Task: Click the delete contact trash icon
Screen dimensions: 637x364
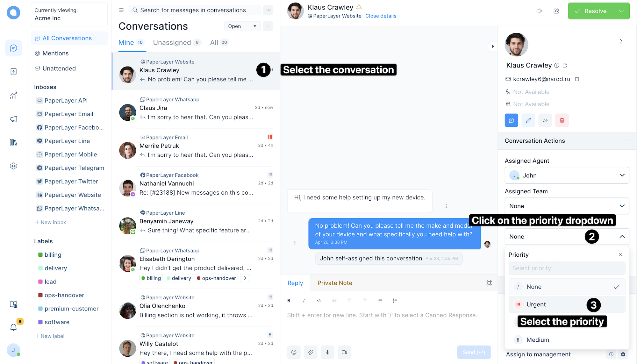Action: pos(562,120)
